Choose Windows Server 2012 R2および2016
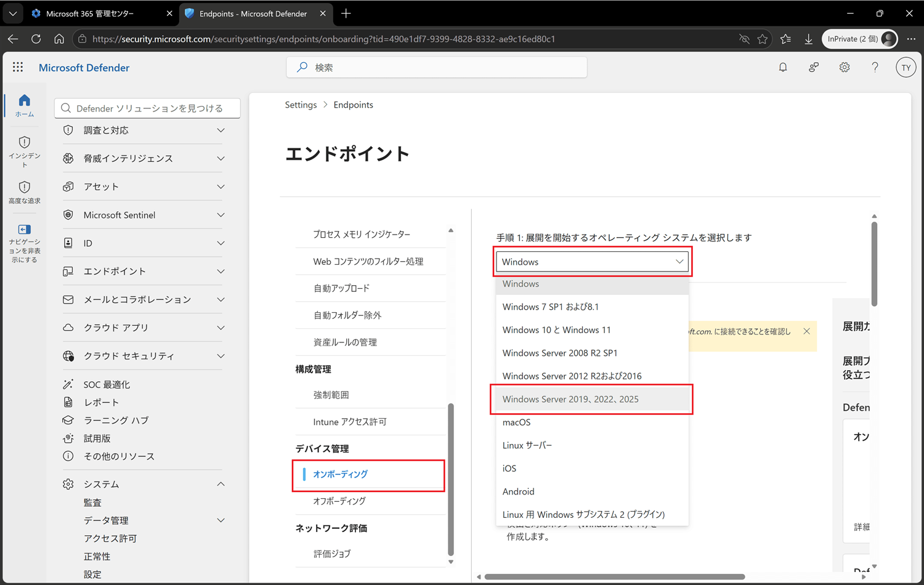Viewport: 924px width, 585px height. pyautogui.click(x=592, y=376)
